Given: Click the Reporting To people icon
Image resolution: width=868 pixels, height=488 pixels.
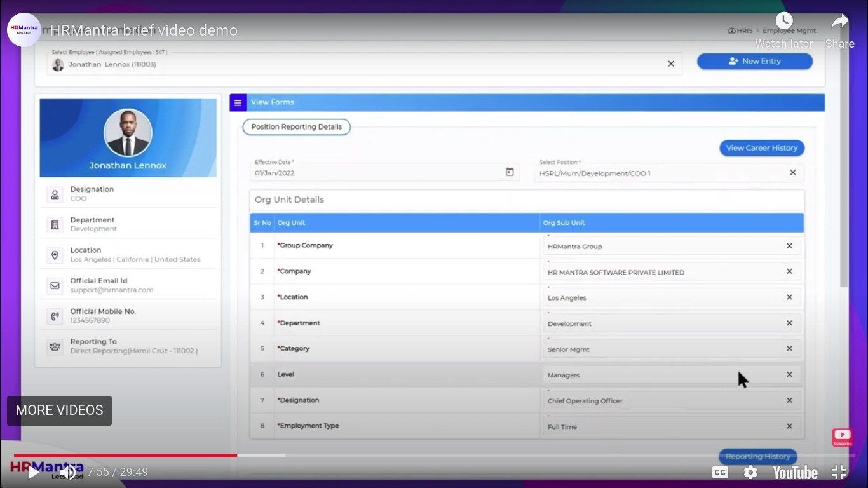Looking at the screenshot, I should (55, 346).
